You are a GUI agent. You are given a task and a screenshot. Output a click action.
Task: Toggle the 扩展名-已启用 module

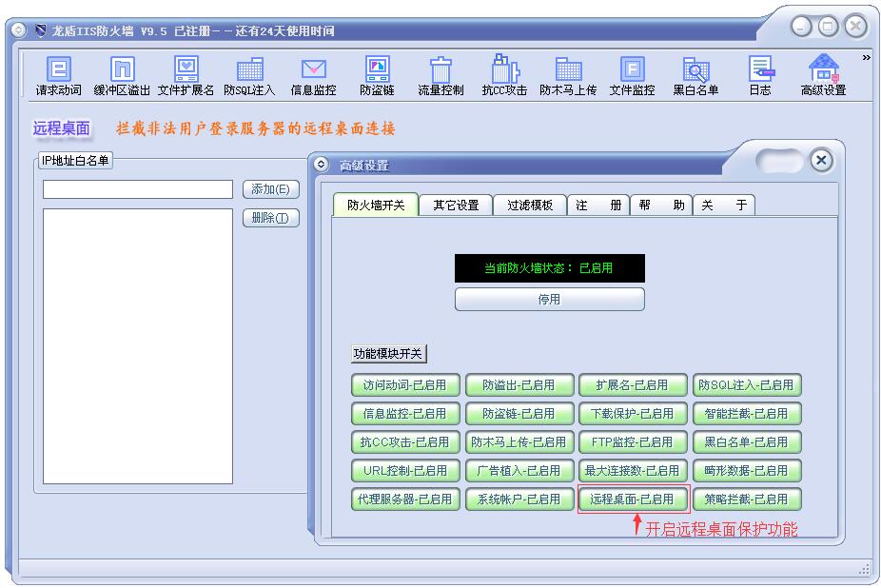pos(633,385)
